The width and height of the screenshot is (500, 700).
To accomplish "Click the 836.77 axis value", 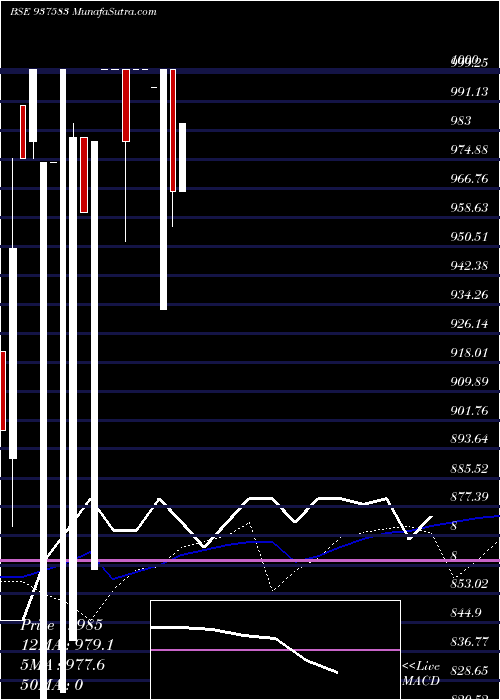I will tap(470, 642).
